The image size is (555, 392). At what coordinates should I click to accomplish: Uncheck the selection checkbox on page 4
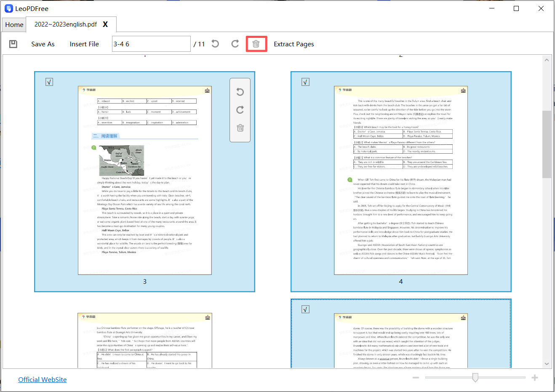(x=305, y=82)
